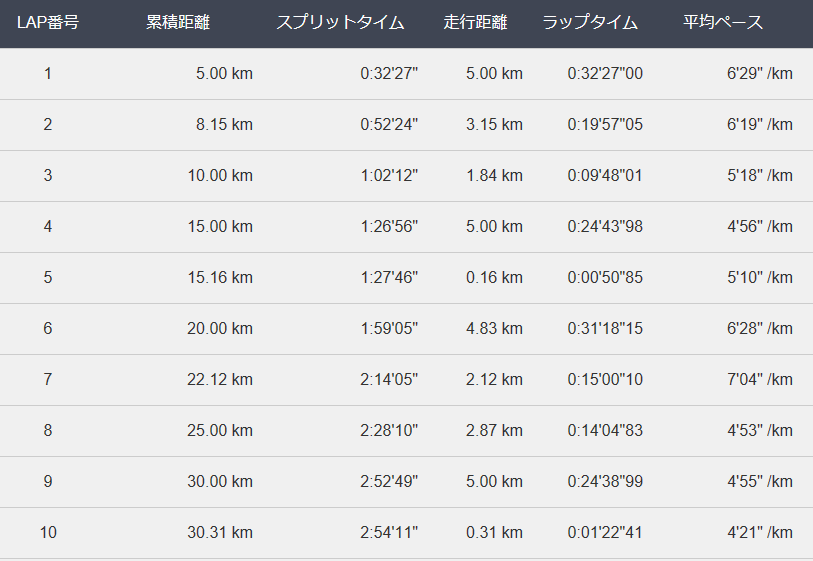
Task: Select lap number 7 cell
Action: [48, 380]
